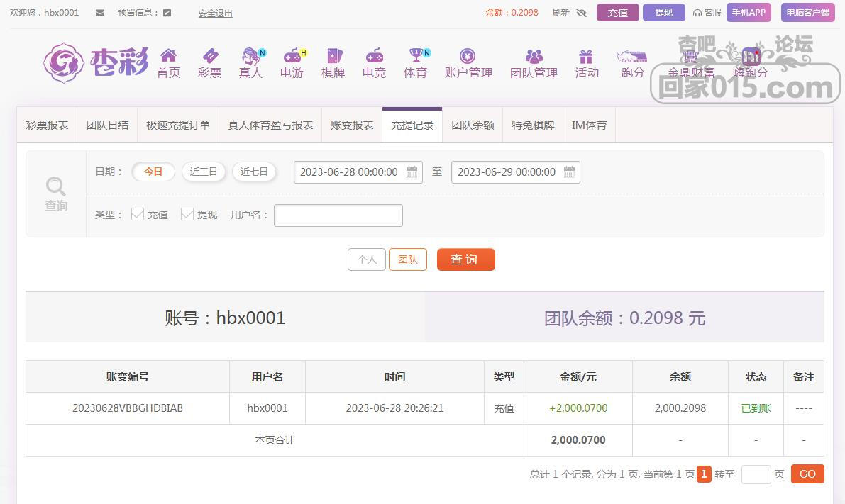845x504 pixels.
Task: Toggle the withdrawal (提现) type checkbox
Action: [x=187, y=214]
